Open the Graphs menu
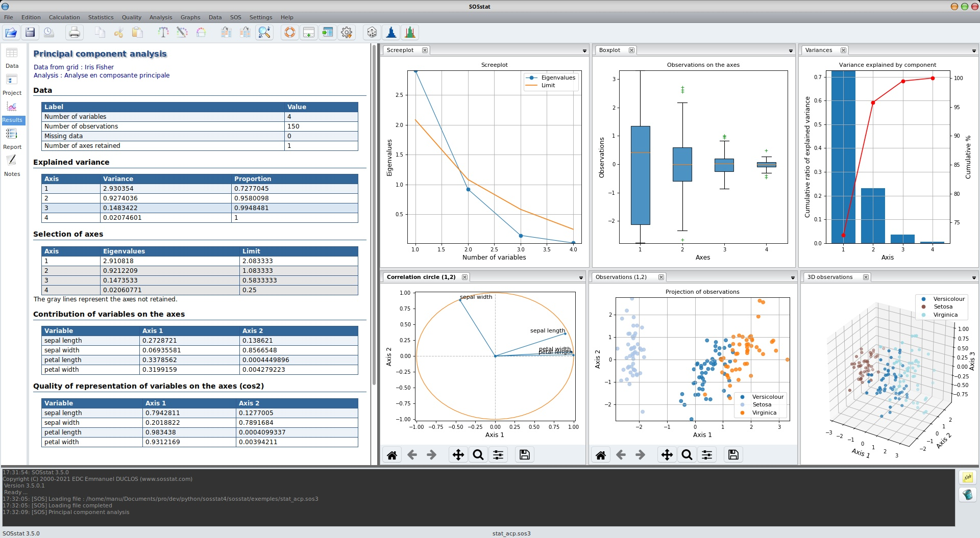Image resolution: width=980 pixels, height=538 pixels. pyautogui.click(x=190, y=17)
